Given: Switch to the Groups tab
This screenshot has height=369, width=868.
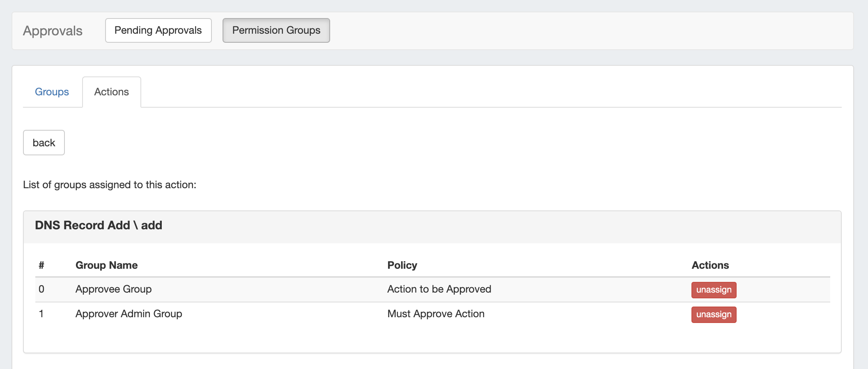Looking at the screenshot, I should (x=52, y=92).
